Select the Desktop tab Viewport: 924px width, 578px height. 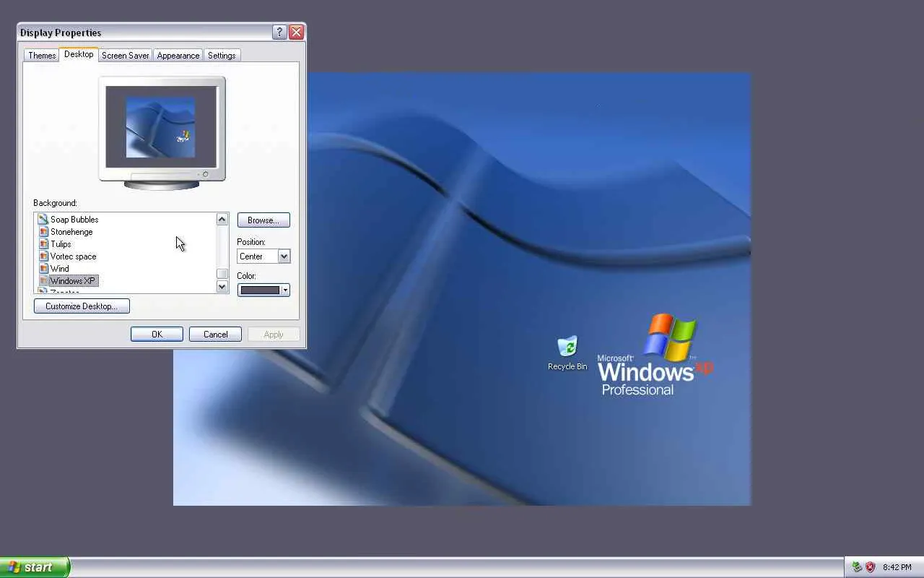[x=79, y=54]
